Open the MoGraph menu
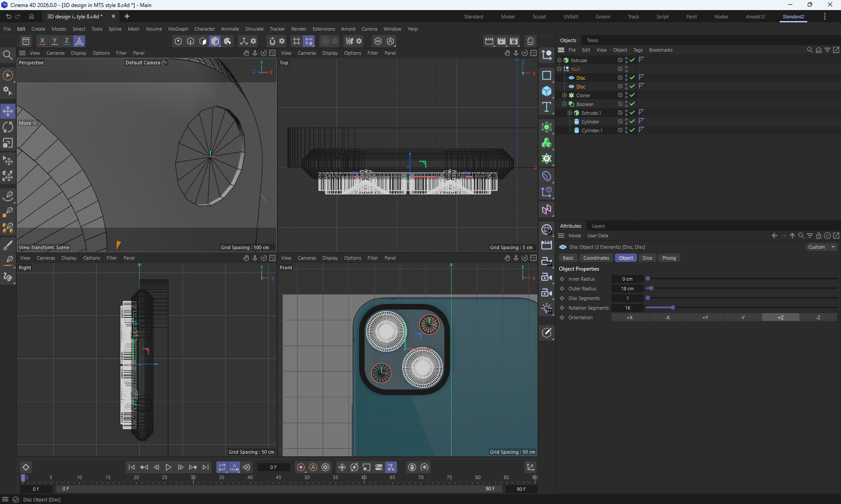 click(x=178, y=29)
